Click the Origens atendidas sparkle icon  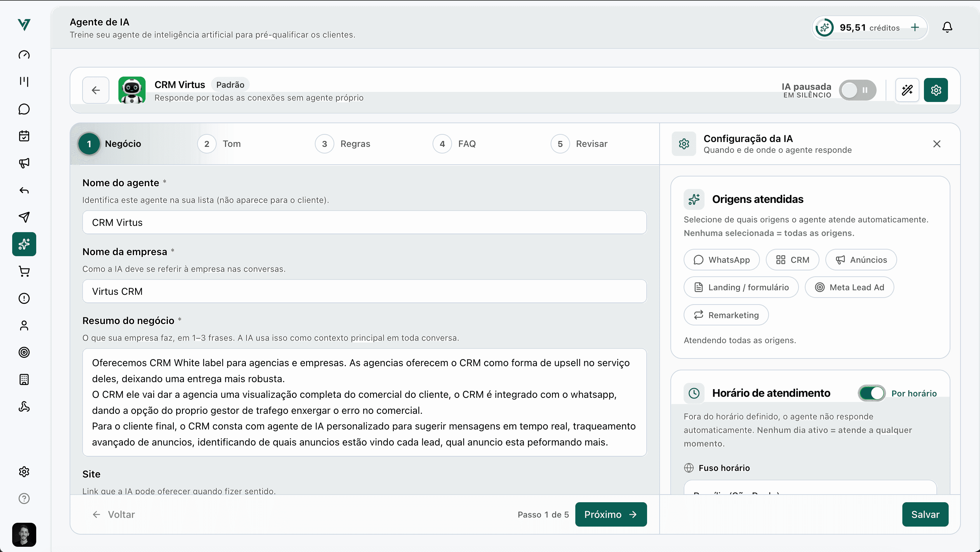click(x=694, y=199)
